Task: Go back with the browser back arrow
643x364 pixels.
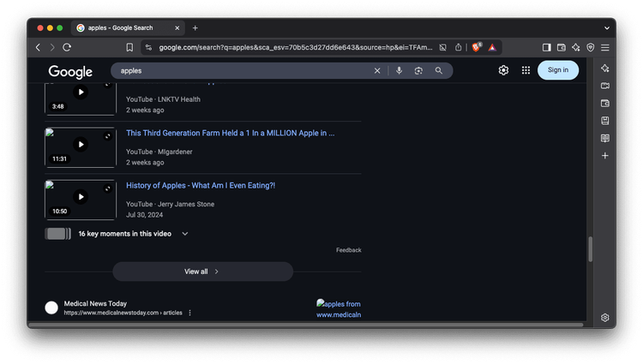Action: [38, 47]
